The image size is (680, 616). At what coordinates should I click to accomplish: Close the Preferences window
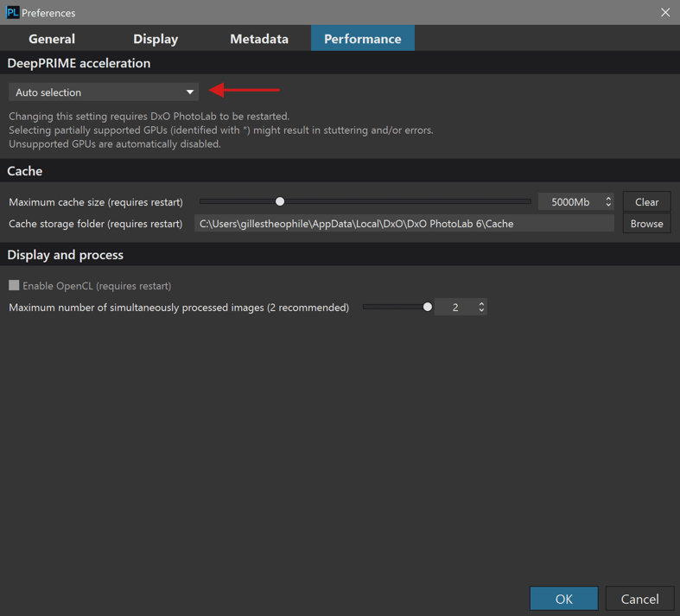pos(665,13)
